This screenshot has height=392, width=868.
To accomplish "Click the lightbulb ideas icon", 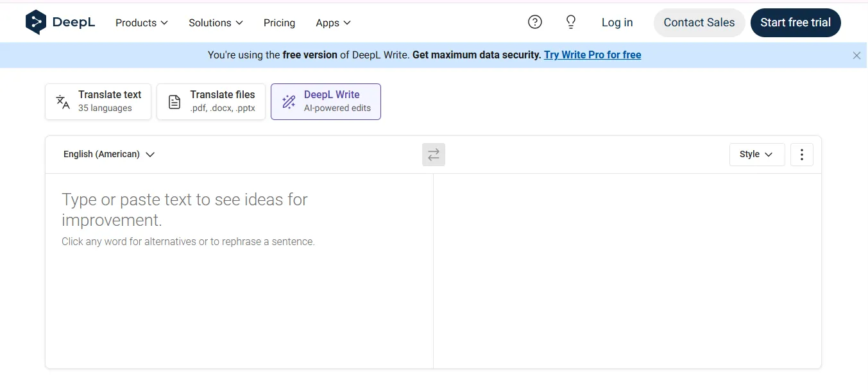I will [571, 22].
